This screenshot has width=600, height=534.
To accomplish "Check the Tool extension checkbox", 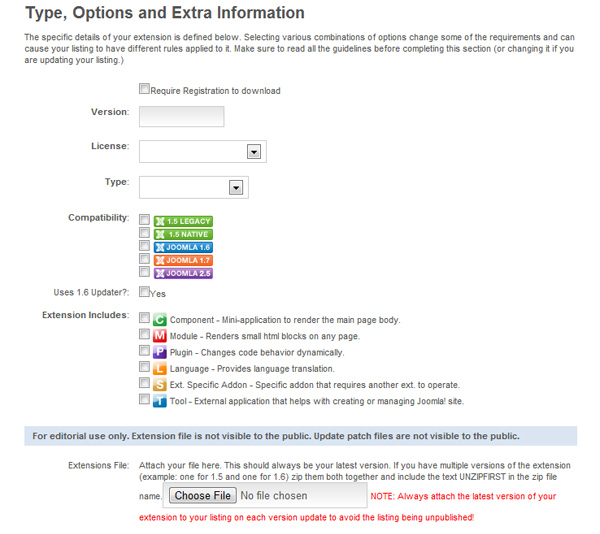I will [144, 399].
